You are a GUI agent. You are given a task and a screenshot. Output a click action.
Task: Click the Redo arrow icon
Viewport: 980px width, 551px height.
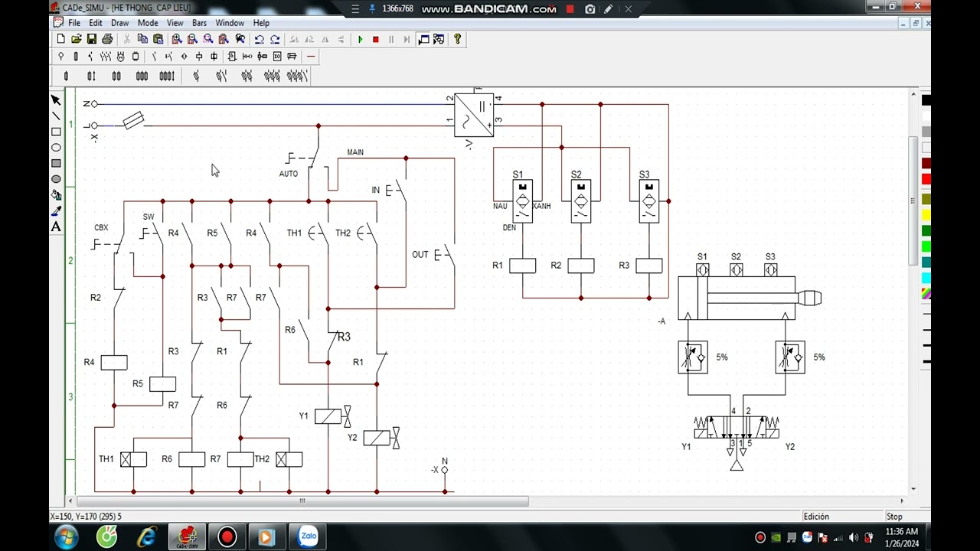click(274, 39)
